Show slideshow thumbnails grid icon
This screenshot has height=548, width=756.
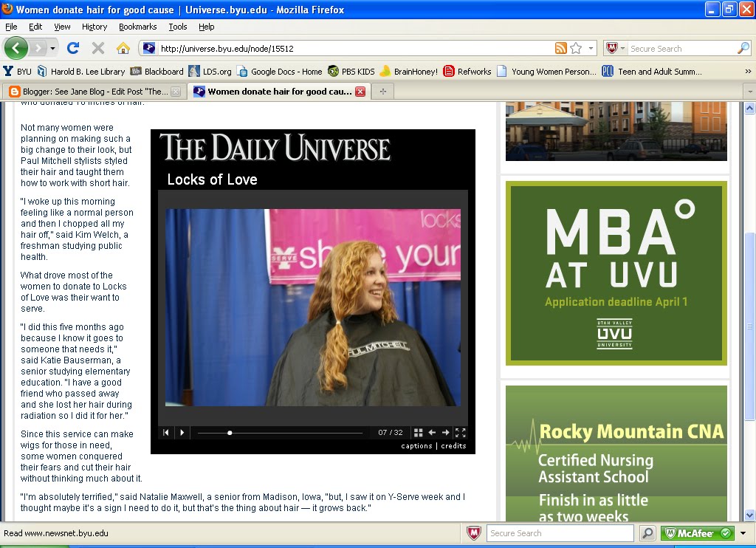coord(418,433)
